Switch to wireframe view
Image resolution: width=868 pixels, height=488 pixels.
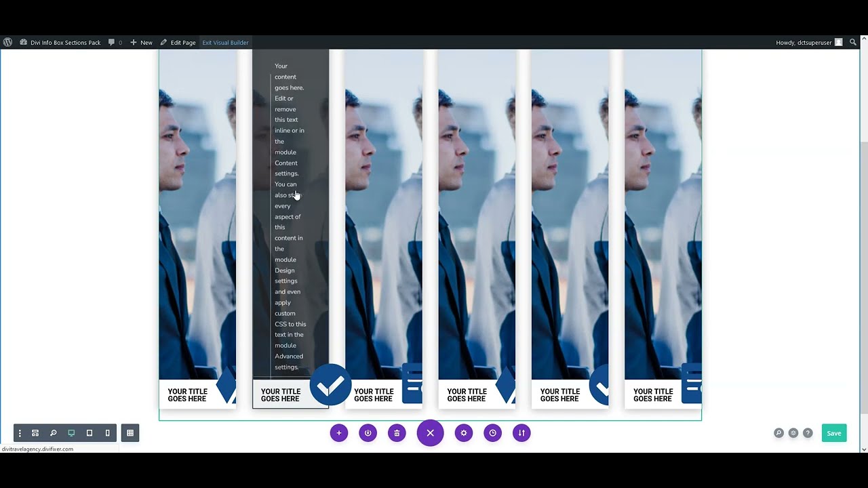(35, 433)
